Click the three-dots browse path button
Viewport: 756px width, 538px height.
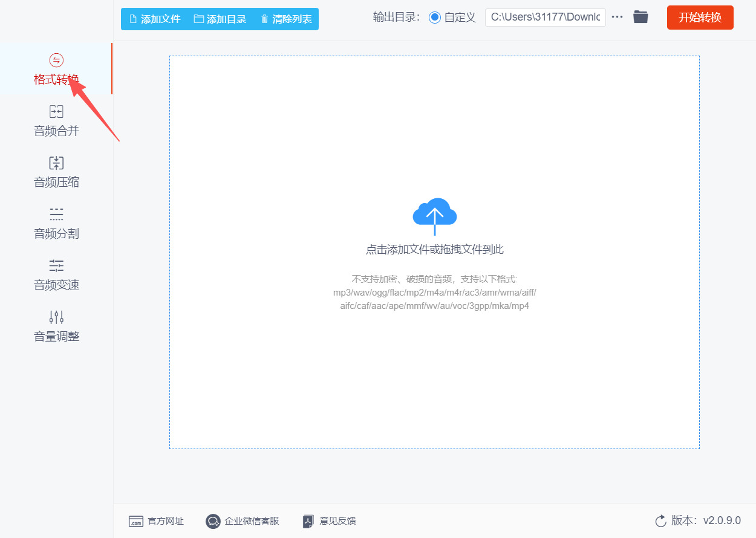tap(617, 18)
